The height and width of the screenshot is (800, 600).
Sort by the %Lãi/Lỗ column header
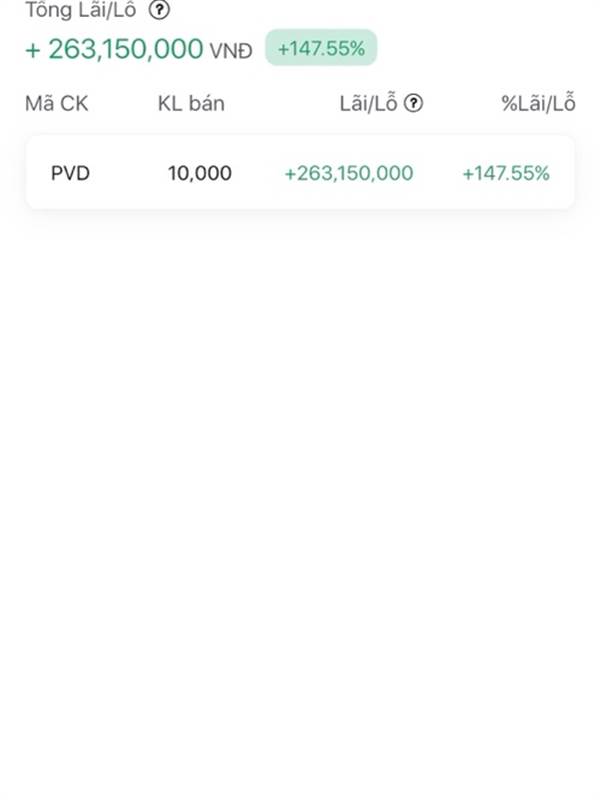tap(538, 103)
